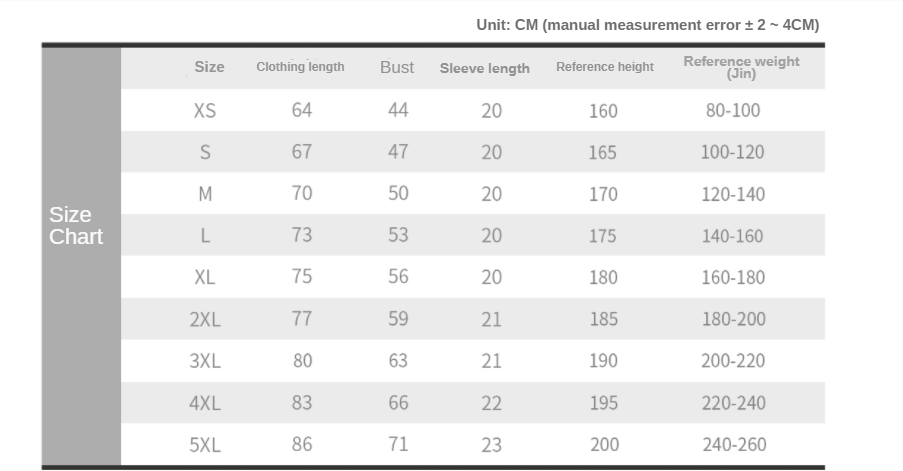Image resolution: width=903 pixels, height=471 pixels.
Task: Select the reference height value 185
Action: click(x=603, y=320)
